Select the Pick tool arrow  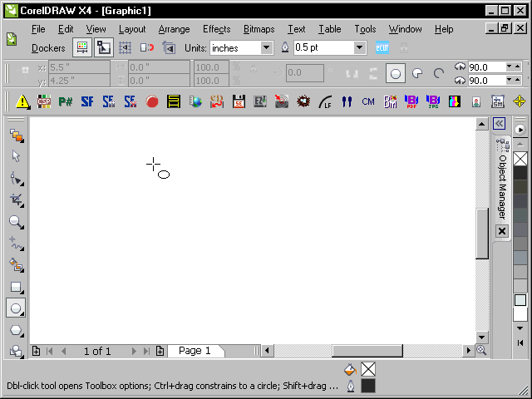(x=15, y=155)
